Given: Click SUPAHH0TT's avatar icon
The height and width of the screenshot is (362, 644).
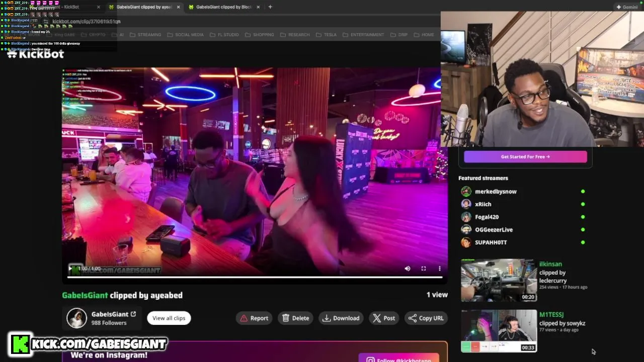Looking at the screenshot, I should [x=466, y=242].
